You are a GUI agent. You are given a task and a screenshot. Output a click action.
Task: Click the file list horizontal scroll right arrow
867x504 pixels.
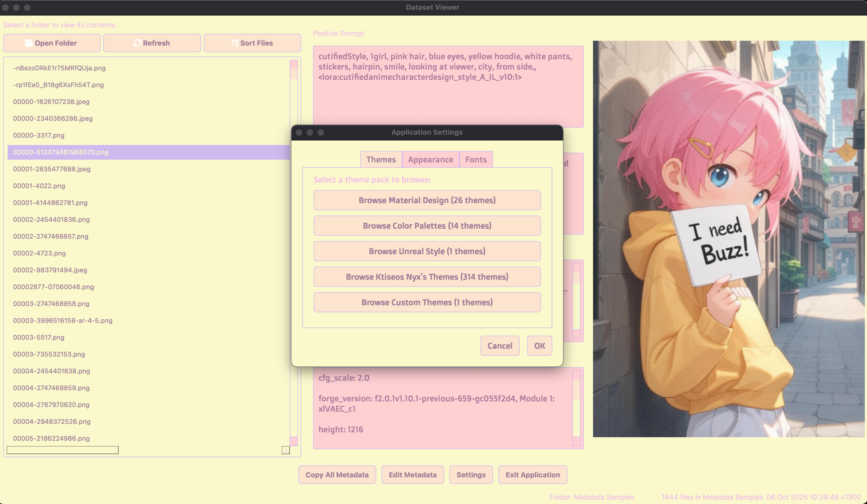285,450
